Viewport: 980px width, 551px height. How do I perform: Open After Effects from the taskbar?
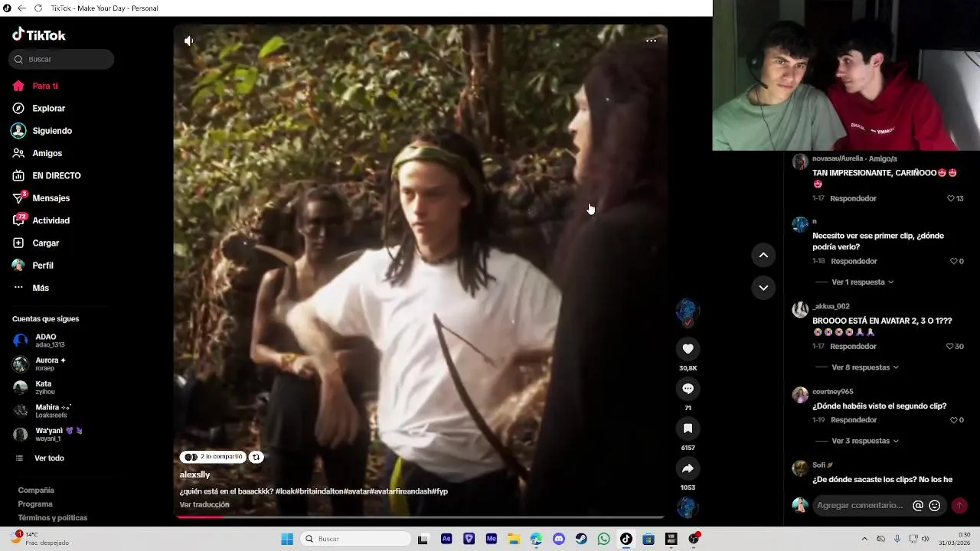pyautogui.click(x=446, y=539)
